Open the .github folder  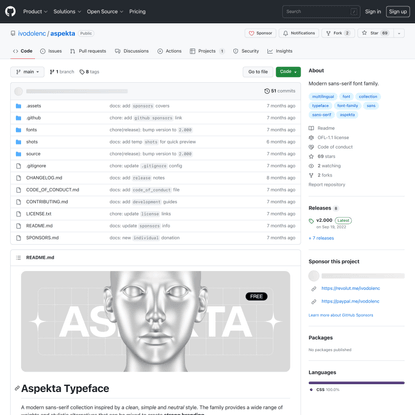pyautogui.click(x=33, y=118)
